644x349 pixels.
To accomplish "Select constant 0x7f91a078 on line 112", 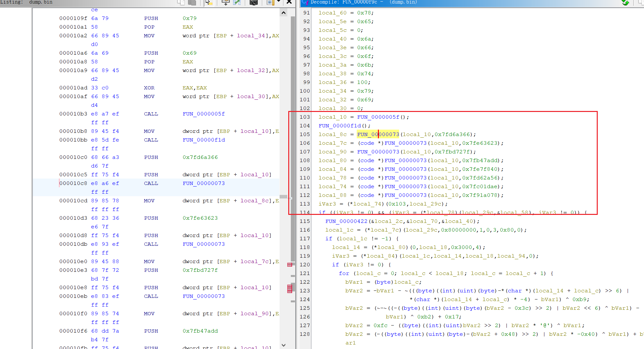I will point(480,195).
